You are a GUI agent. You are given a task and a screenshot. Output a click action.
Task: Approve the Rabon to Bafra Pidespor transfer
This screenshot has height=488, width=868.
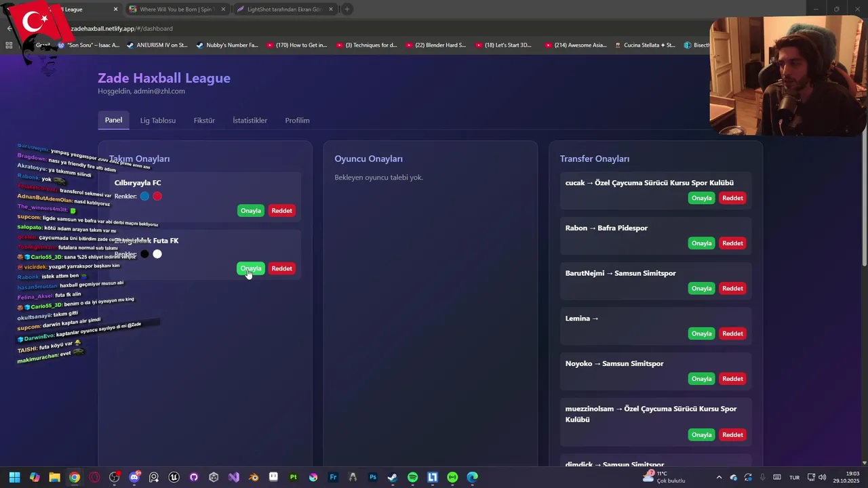click(x=702, y=243)
